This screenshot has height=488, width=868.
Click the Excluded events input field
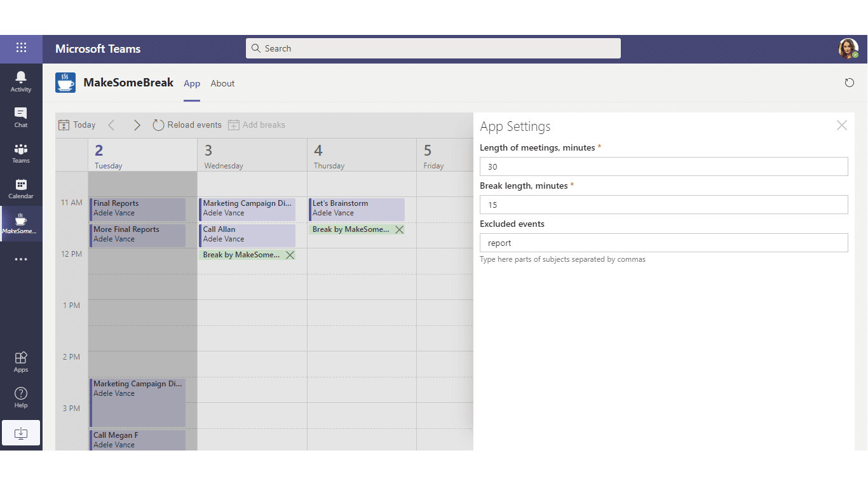coord(663,243)
